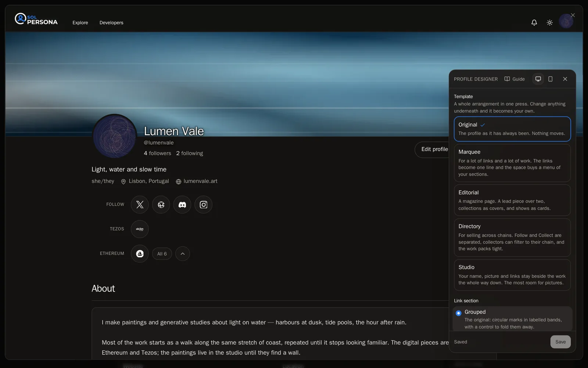Choose the Marquee template
The width and height of the screenshot is (588, 368).
coord(512,163)
